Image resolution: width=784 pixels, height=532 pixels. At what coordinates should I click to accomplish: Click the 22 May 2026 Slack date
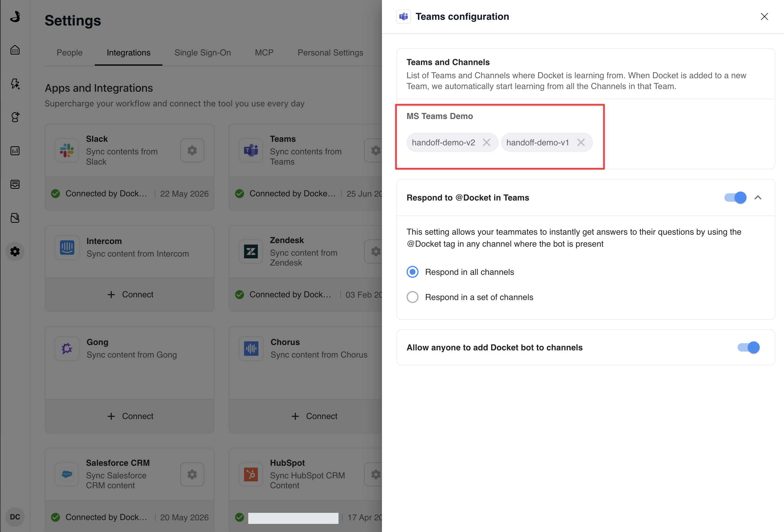184,194
